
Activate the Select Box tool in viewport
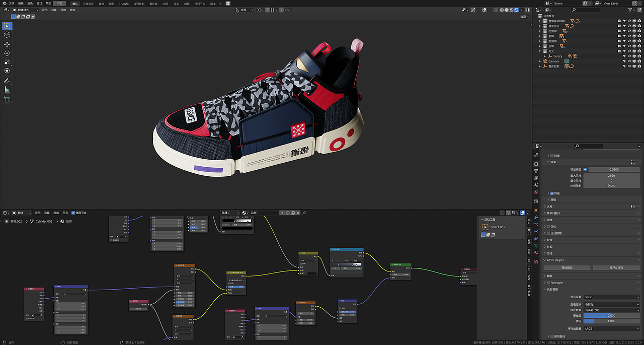pos(7,26)
